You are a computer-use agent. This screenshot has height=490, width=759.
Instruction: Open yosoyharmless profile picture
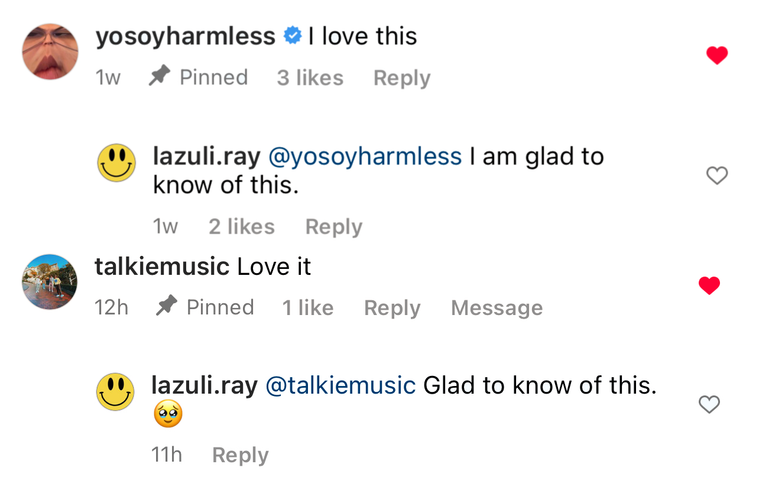pos(50,51)
